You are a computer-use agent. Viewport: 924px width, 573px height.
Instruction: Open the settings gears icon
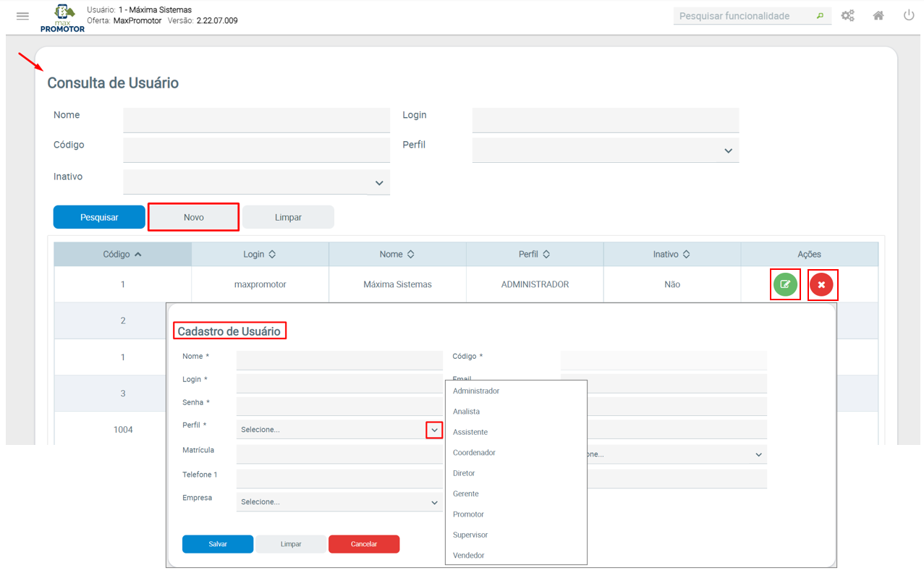[x=847, y=16]
